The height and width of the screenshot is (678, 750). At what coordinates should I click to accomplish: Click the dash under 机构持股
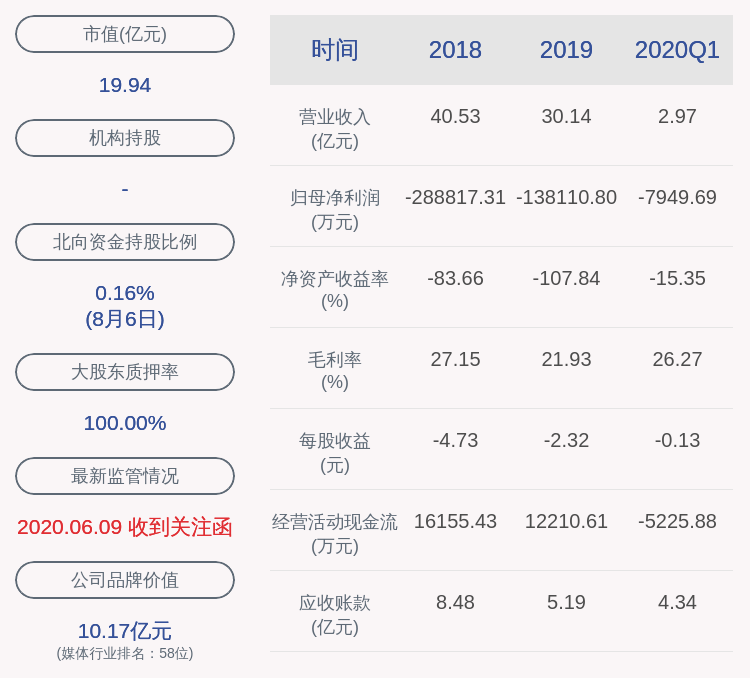[125, 190]
